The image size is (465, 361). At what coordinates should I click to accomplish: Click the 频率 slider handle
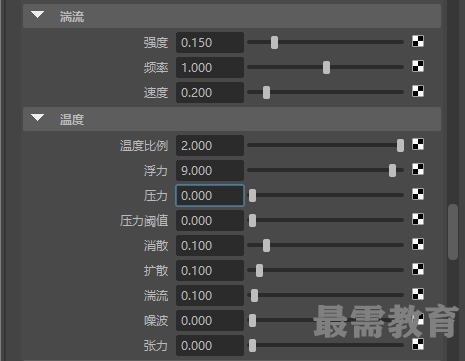326,67
